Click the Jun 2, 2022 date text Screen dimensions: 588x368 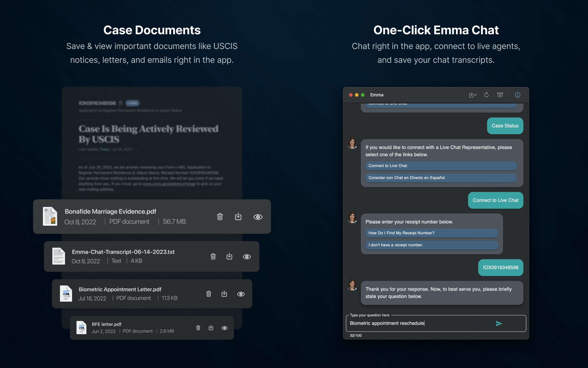point(104,331)
